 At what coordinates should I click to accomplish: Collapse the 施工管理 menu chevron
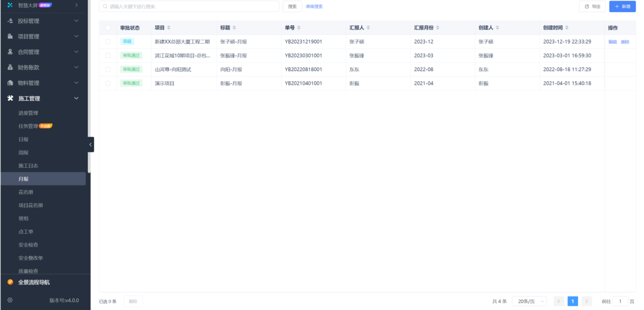point(76,99)
